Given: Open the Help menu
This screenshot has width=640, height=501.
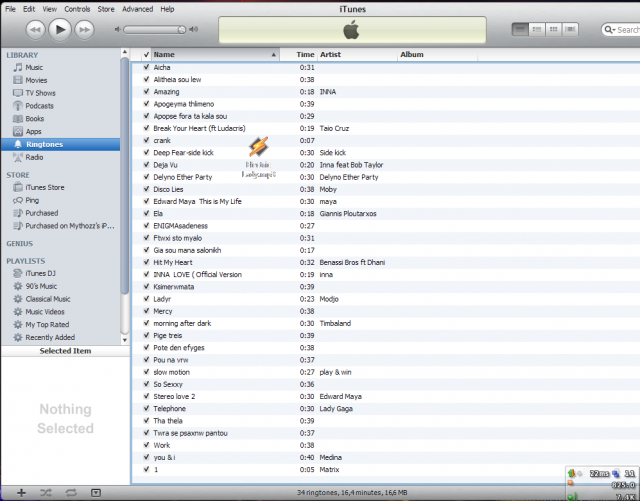Looking at the screenshot, I should coord(167,9).
